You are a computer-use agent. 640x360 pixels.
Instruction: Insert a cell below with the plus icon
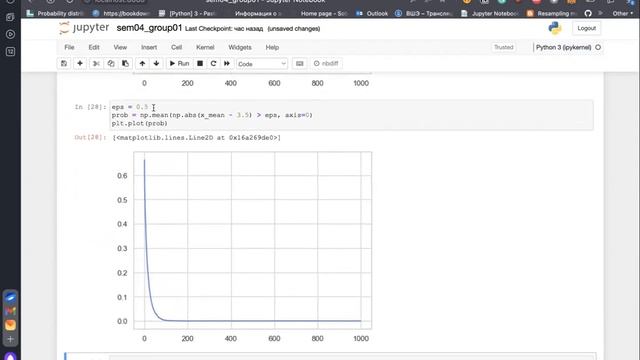tap(80, 64)
